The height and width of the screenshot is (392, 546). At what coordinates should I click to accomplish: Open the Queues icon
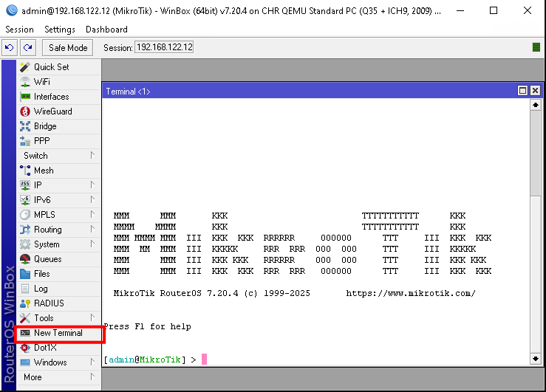(25, 259)
